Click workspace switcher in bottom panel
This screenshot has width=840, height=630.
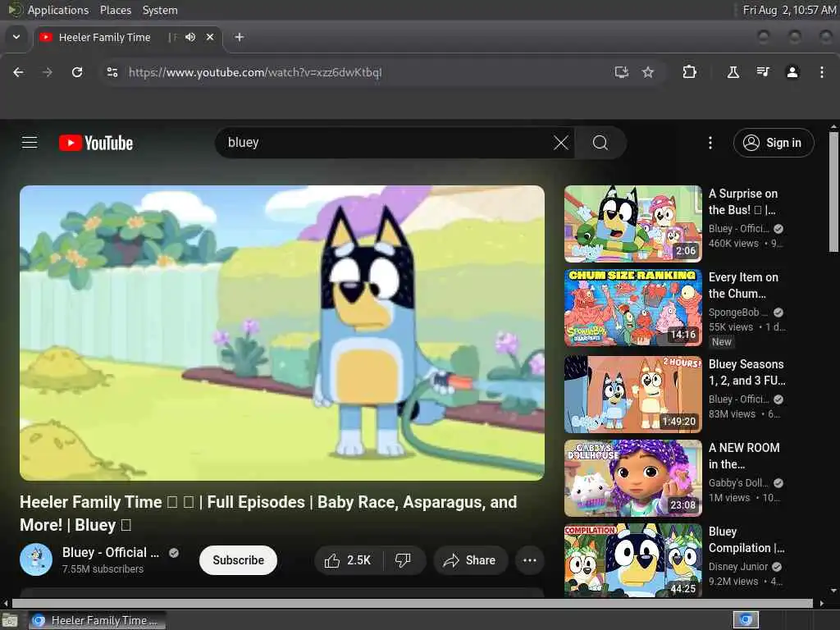pyautogui.click(x=746, y=620)
